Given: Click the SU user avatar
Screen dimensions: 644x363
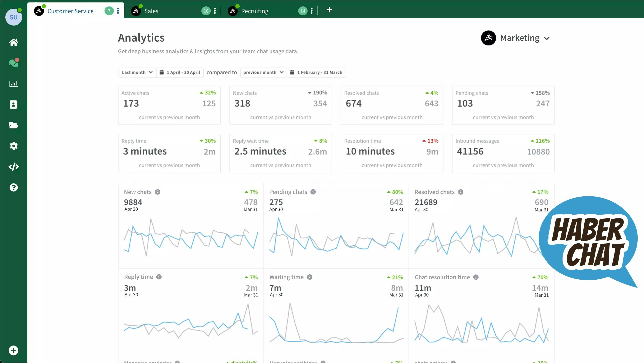Looking at the screenshot, I should [x=13, y=17].
